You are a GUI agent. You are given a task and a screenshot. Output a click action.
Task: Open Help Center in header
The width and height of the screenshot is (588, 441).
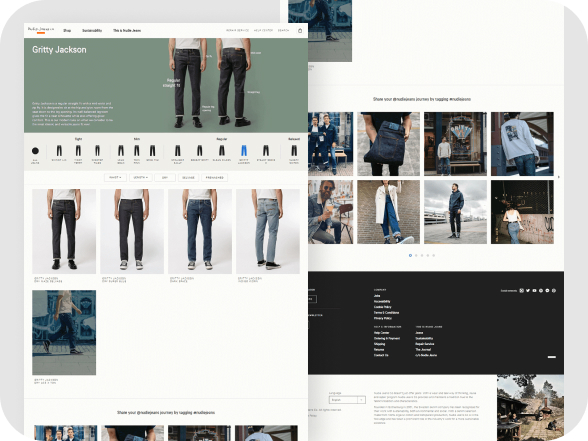263,30
